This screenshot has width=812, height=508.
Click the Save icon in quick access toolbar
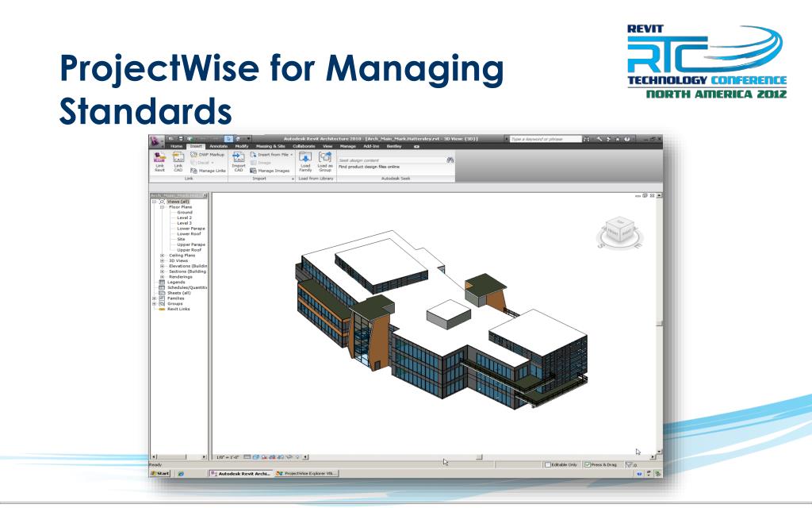(x=181, y=139)
